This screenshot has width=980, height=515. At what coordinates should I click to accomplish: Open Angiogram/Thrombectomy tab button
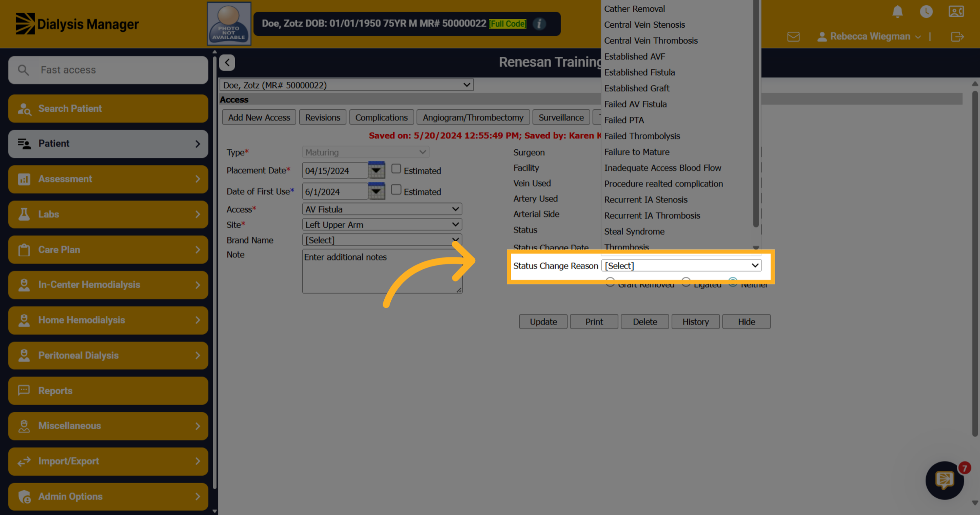[x=473, y=118]
